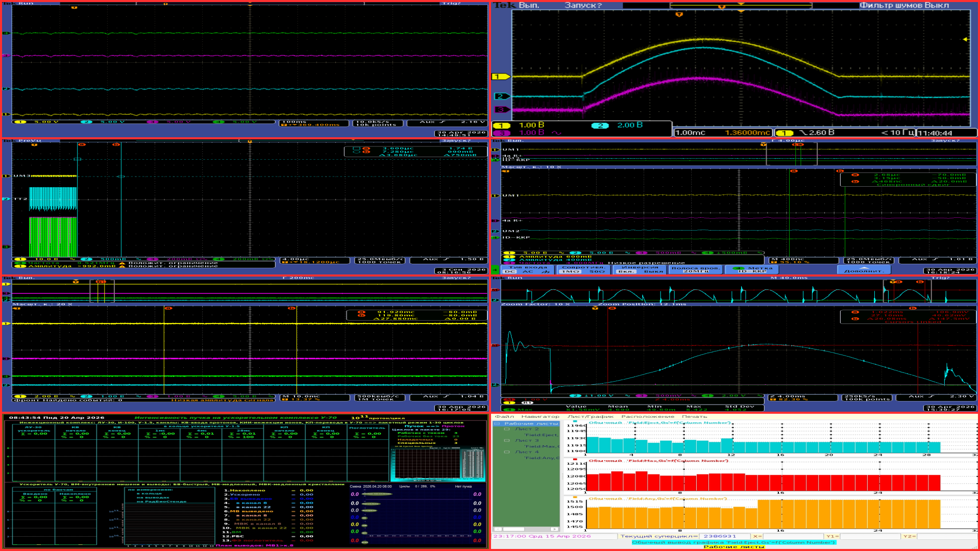This screenshot has height=551, width=980.
Task: Set input coupling to DC
Action: pyautogui.click(x=510, y=271)
